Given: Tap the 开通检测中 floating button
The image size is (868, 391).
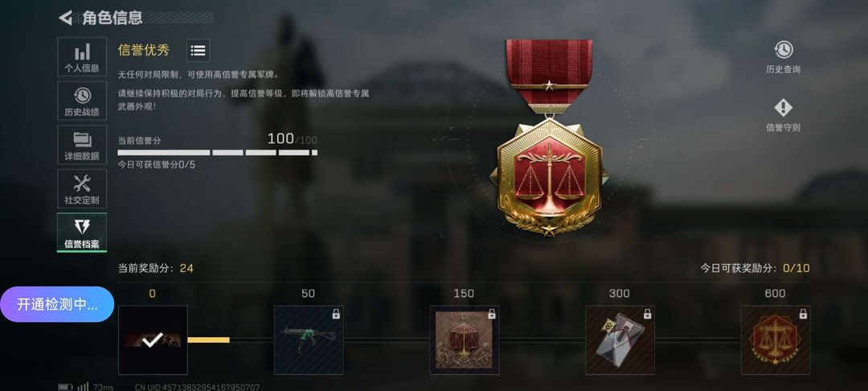Looking at the screenshot, I should [x=57, y=304].
